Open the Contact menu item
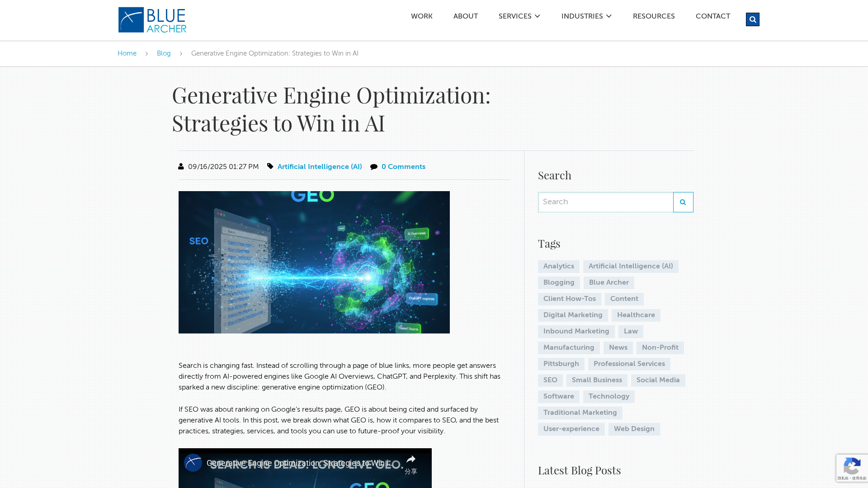The image size is (868, 488). coord(712,16)
